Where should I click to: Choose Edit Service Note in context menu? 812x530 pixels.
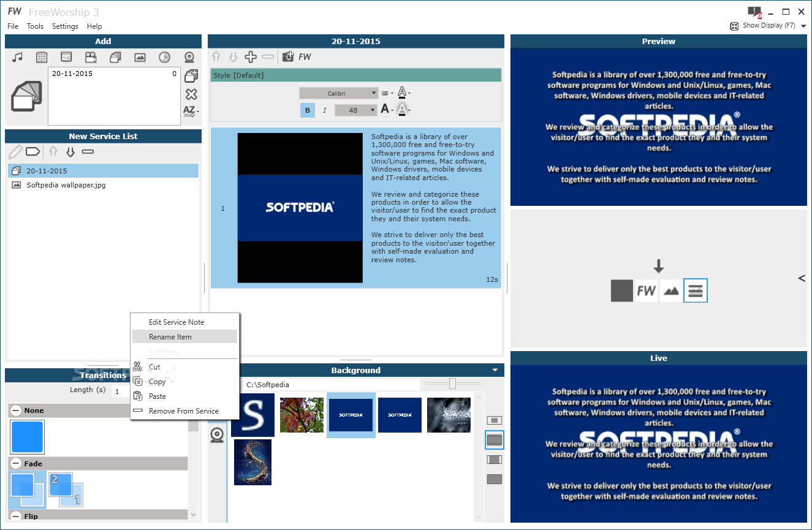(x=184, y=322)
